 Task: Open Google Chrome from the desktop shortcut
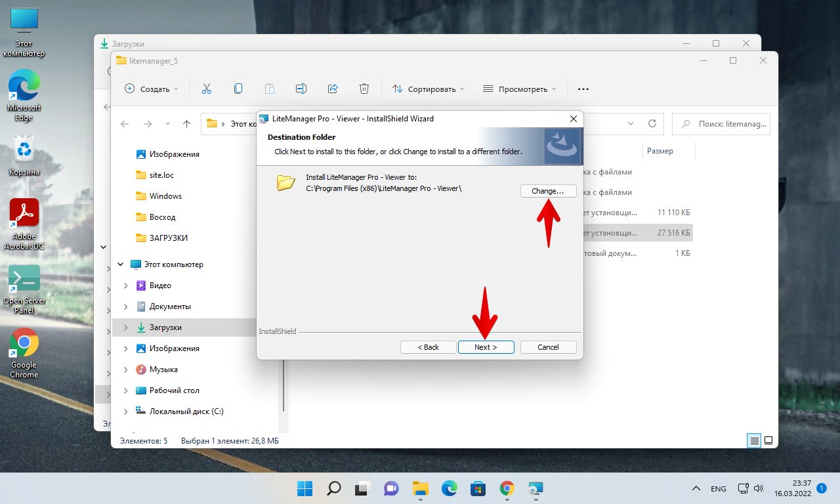tap(24, 352)
